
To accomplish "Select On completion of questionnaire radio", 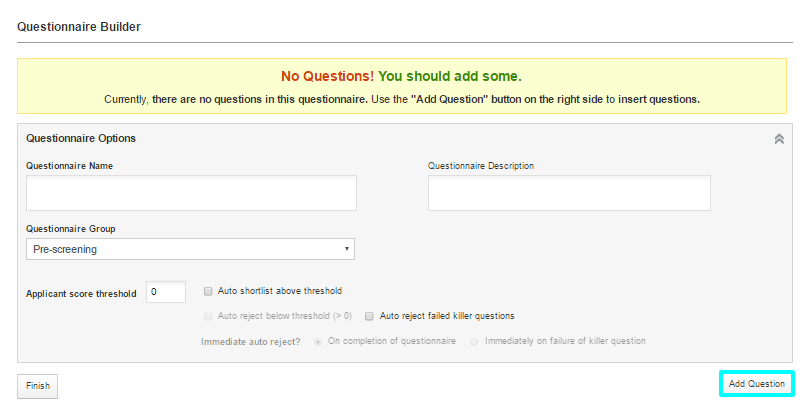I will 318,341.
